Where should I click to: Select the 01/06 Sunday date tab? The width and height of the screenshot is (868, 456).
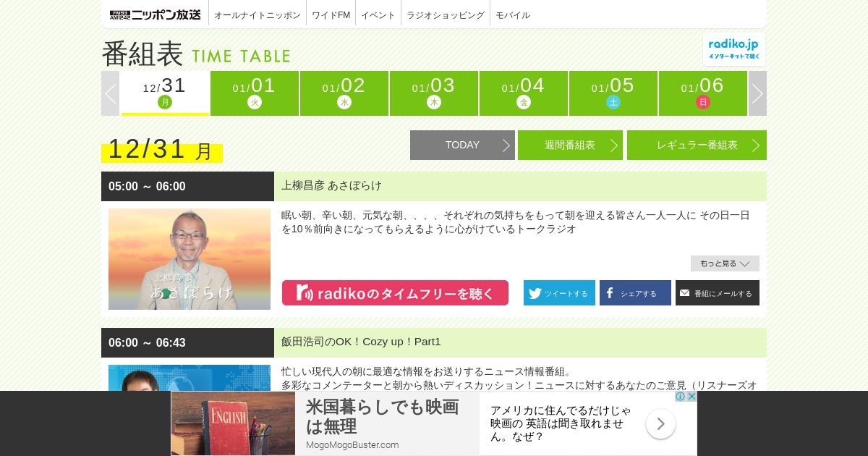pos(703,93)
